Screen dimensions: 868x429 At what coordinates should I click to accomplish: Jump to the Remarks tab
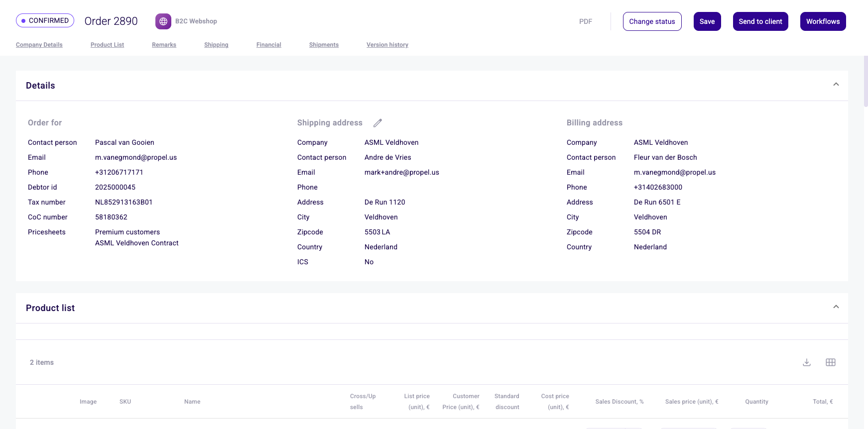(164, 45)
